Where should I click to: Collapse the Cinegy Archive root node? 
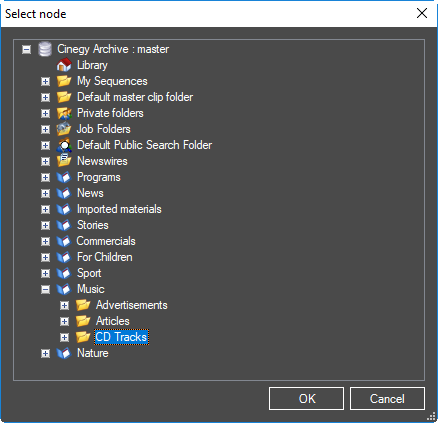point(27,50)
